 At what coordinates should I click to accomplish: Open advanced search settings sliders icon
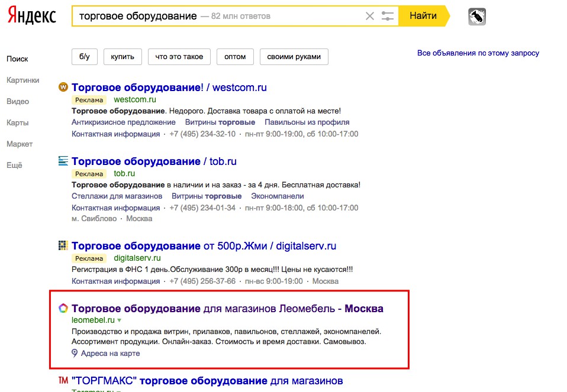387,16
